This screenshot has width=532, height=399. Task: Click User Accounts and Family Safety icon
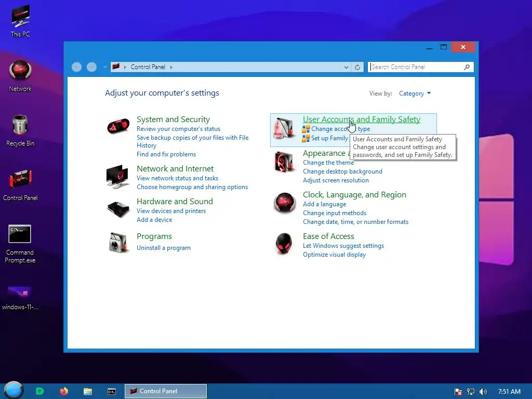pos(284,128)
